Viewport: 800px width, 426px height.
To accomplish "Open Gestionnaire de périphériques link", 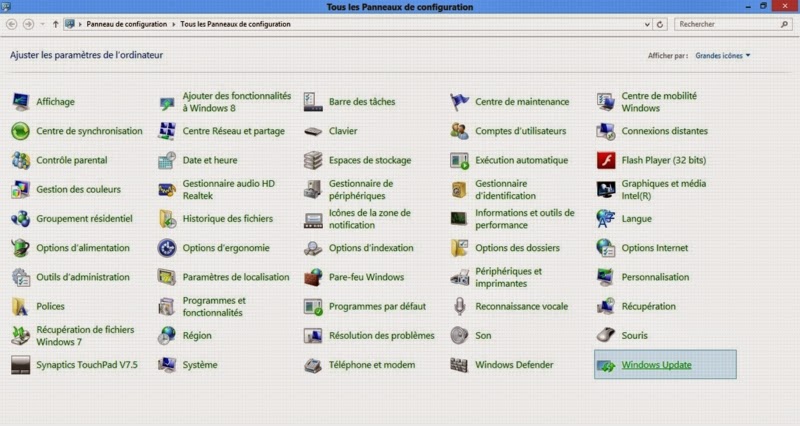I will pos(361,190).
